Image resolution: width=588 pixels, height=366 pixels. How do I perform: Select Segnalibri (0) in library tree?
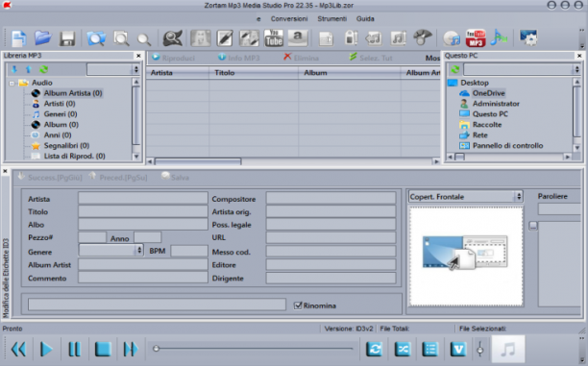pos(66,145)
